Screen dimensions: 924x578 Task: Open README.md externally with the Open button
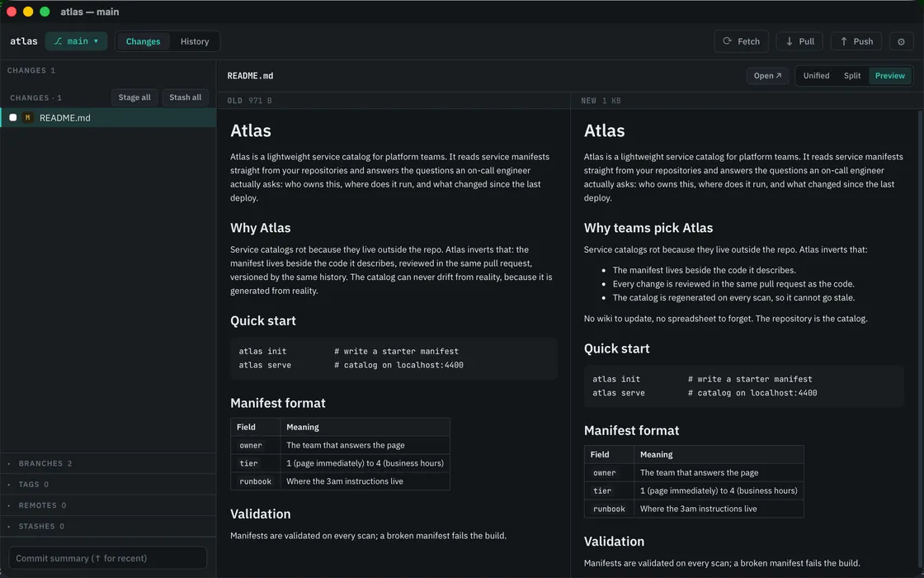click(767, 75)
